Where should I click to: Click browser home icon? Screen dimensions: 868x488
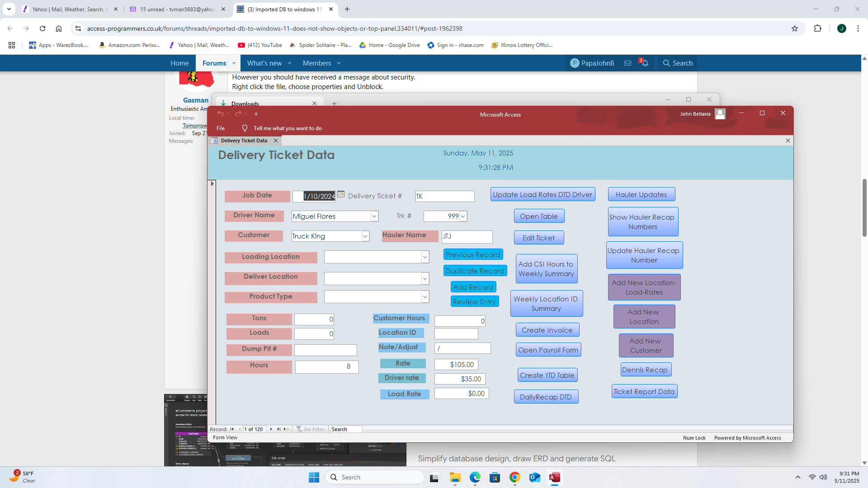pos(59,28)
